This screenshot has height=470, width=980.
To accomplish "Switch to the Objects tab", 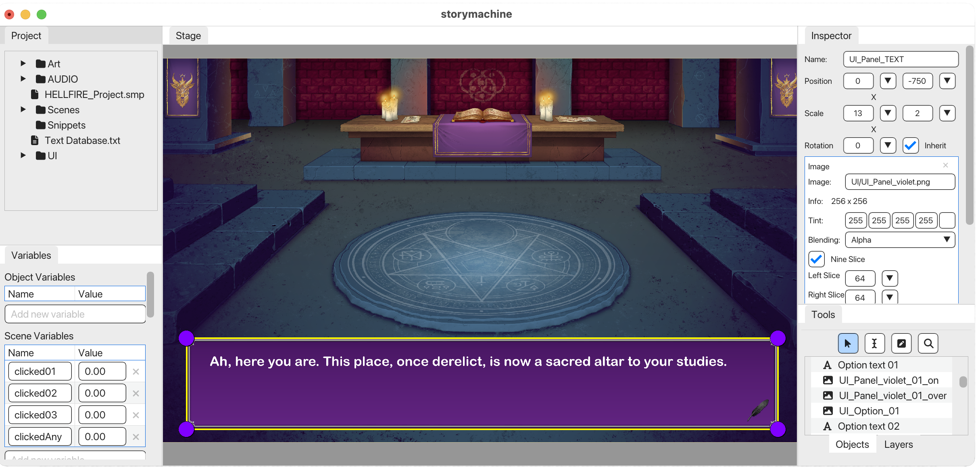I will [x=852, y=444].
